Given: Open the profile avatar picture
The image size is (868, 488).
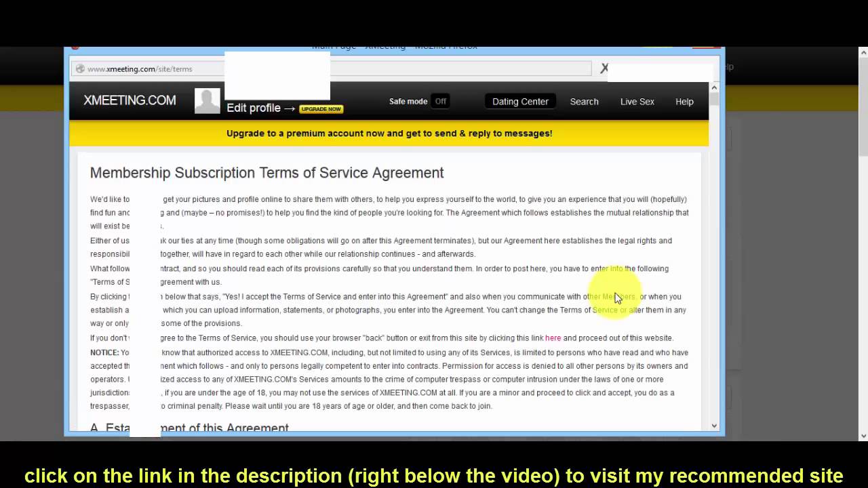Looking at the screenshot, I should [x=208, y=101].
